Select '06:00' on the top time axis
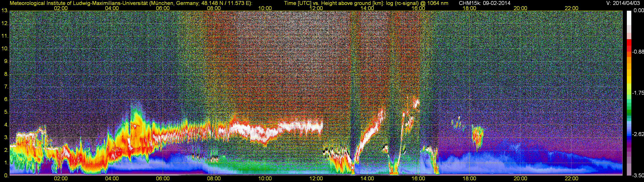 click(163, 8)
